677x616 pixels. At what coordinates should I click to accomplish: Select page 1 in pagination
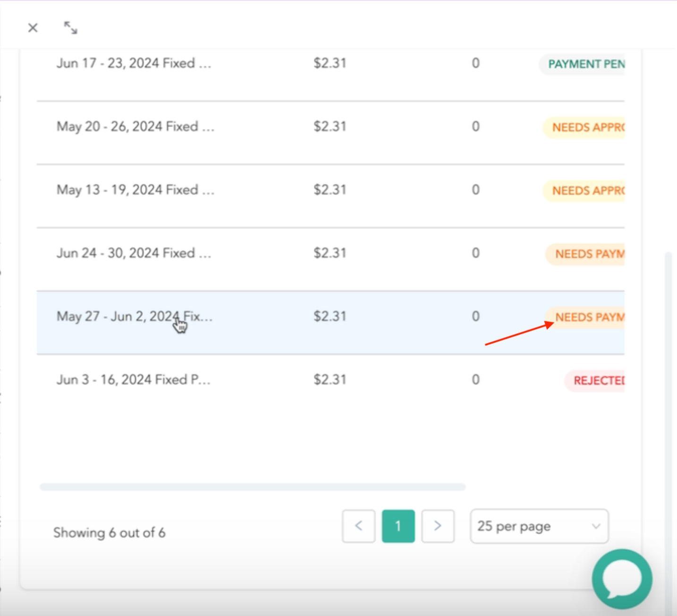[x=398, y=526]
